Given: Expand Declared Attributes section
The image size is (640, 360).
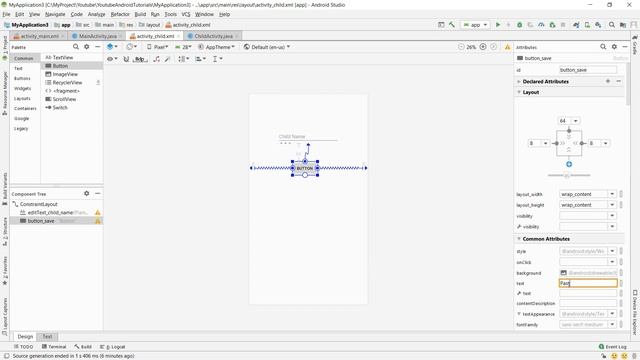Looking at the screenshot, I should 519,82.
